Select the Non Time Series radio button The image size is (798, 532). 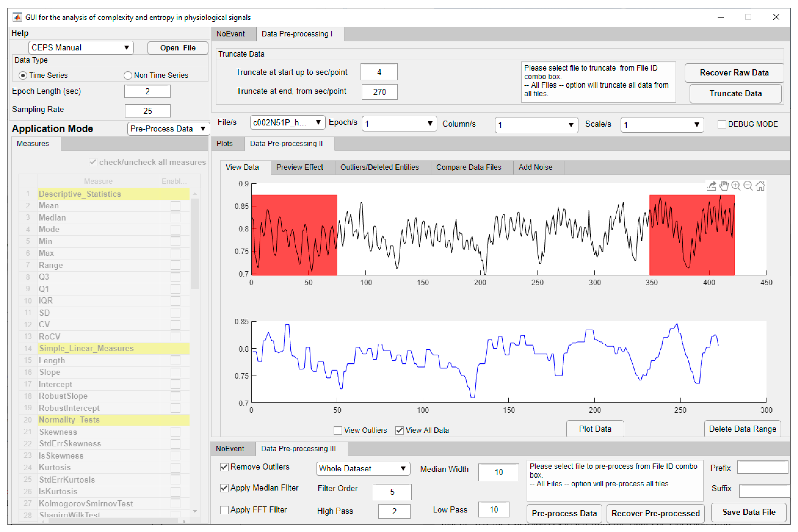click(128, 75)
